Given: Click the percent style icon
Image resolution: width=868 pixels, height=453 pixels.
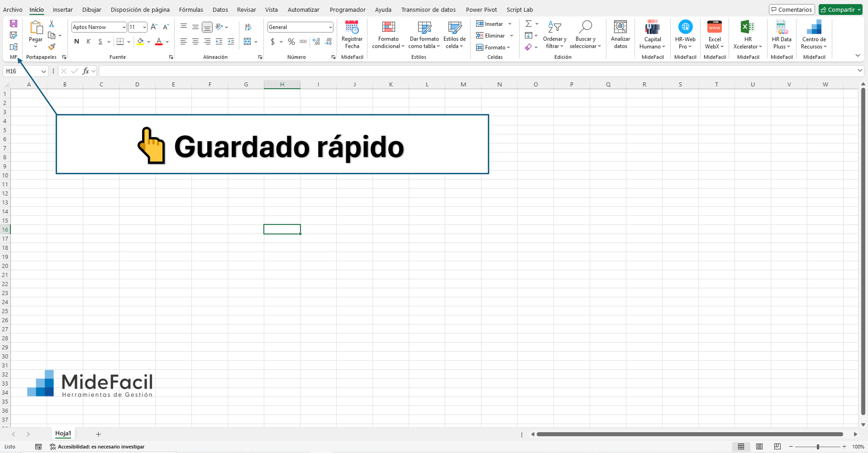Looking at the screenshot, I should pyautogui.click(x=291, y=42).
